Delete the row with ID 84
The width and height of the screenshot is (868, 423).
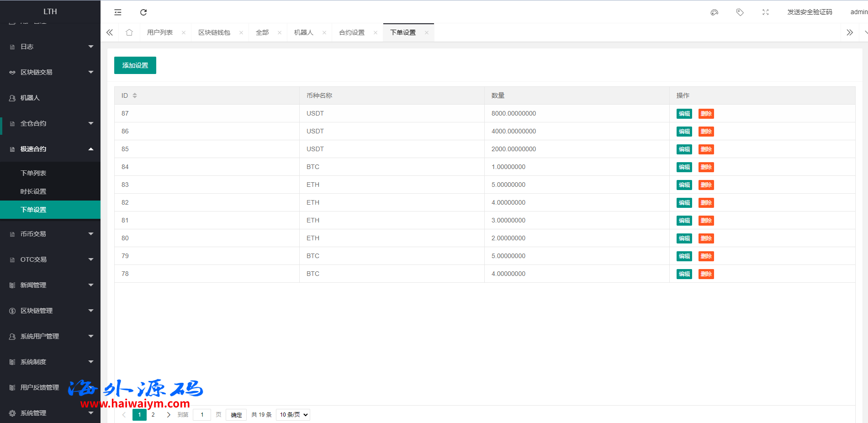(706, 167)
